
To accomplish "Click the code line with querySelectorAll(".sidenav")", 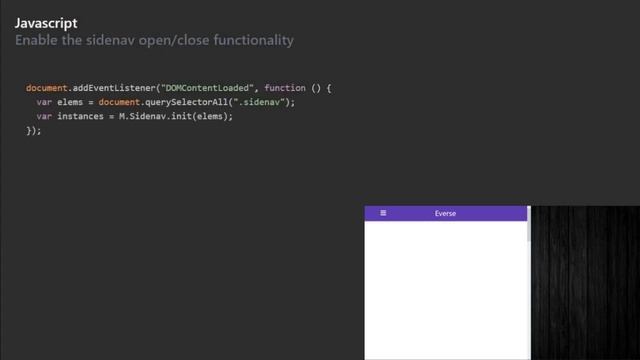I will [x=165, y=102].
